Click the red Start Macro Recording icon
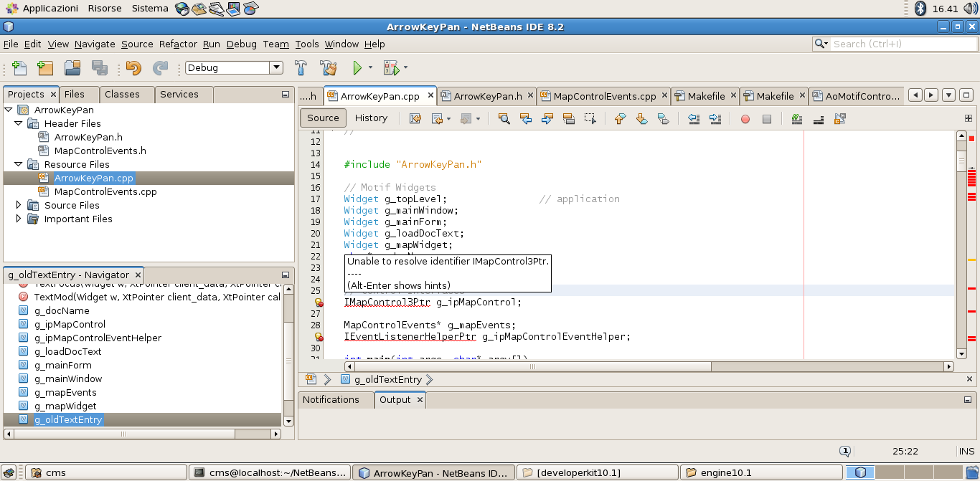 coord(745,119)
